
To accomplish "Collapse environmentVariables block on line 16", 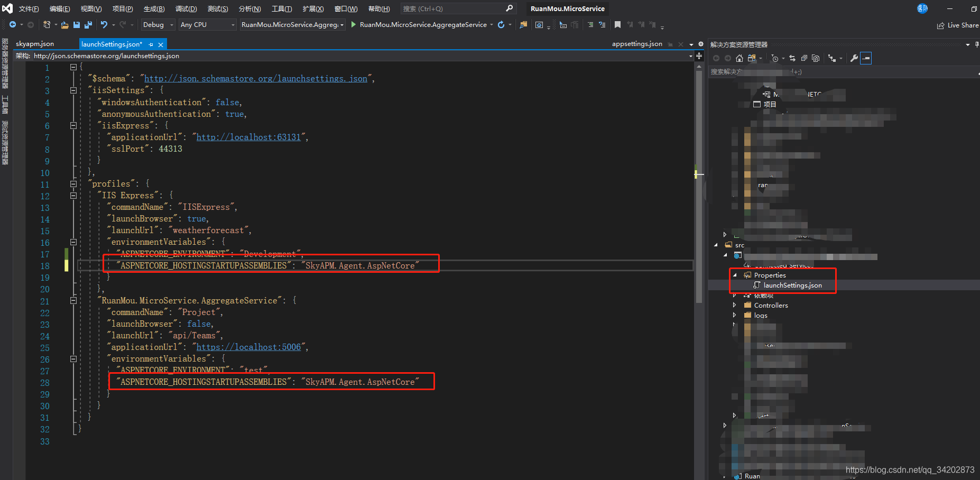I will (73, 242).
